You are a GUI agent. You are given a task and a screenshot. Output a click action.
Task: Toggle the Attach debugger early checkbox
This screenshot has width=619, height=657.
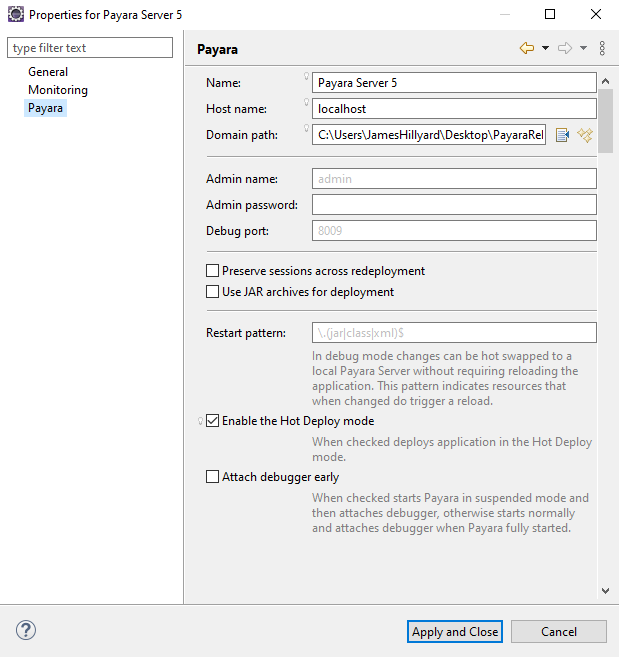[x=212, y=477]
